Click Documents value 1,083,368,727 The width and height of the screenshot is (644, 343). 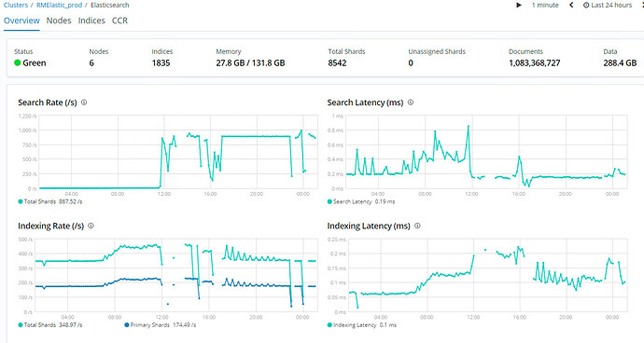tap(535, 62)
